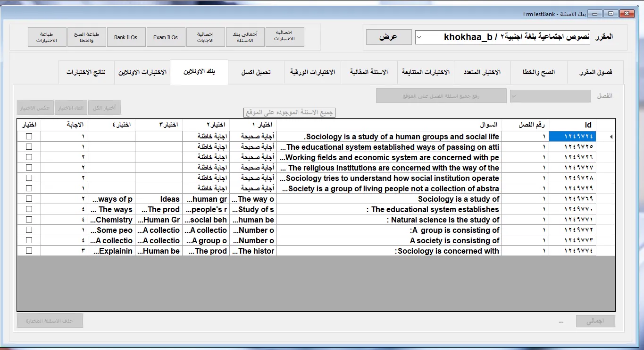Switch to فصول المقرر tab

[x=595, y=72]
